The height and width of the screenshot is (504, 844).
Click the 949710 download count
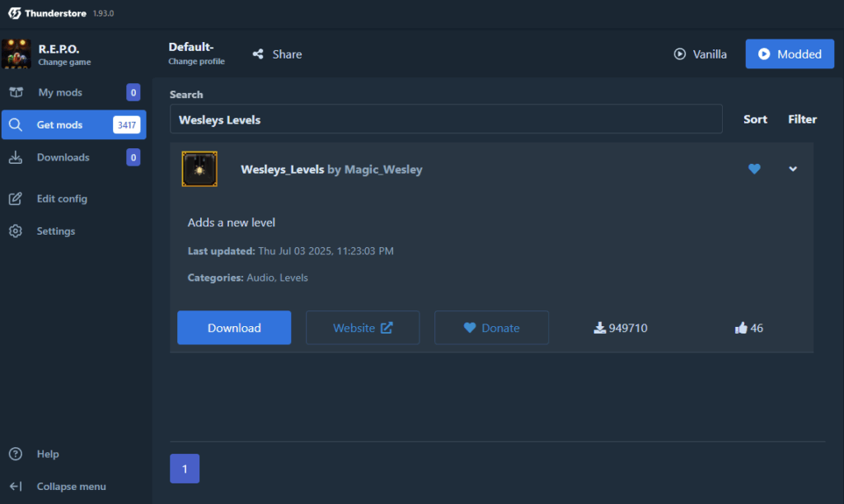[628, 328]
